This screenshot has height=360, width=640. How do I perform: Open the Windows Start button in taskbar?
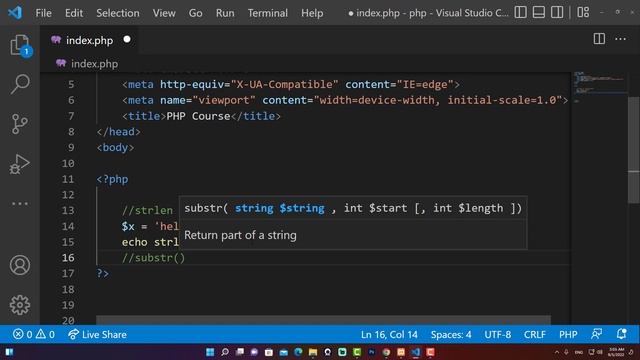pyautogui.click(x=210, y=352)
